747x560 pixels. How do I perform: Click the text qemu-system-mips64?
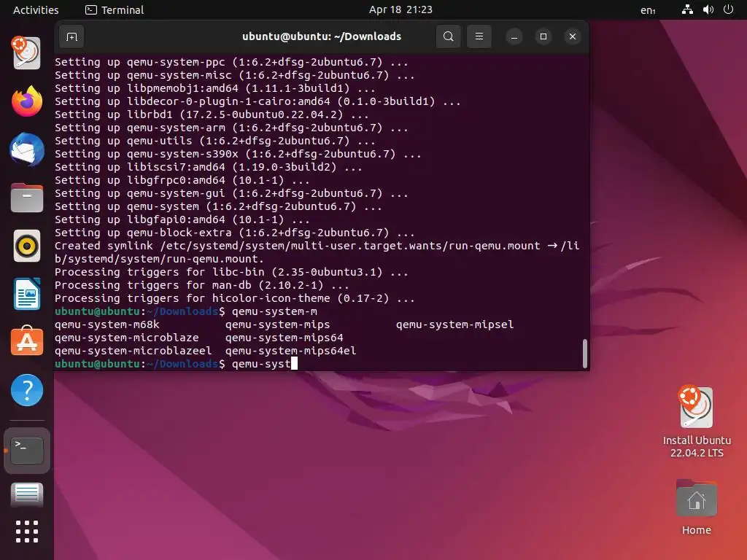point(284,338)
